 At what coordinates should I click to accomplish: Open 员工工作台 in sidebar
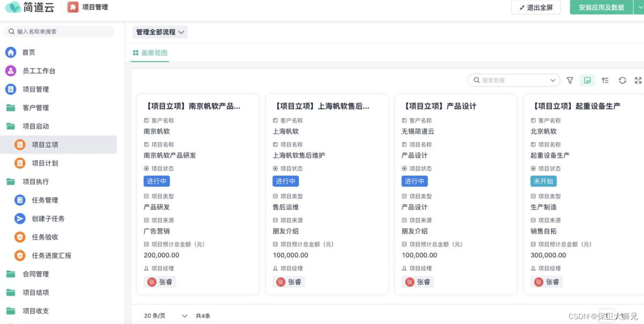(39, 71)
